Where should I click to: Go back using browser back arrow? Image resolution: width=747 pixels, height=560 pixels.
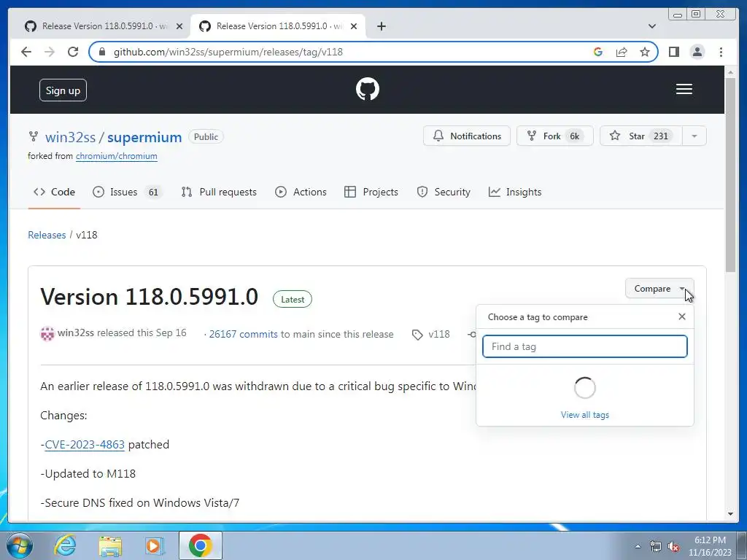(x=26, y=52)
